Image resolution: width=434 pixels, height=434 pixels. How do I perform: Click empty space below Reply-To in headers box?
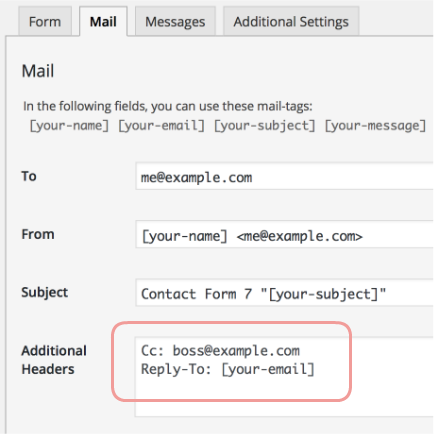[284, 398]
